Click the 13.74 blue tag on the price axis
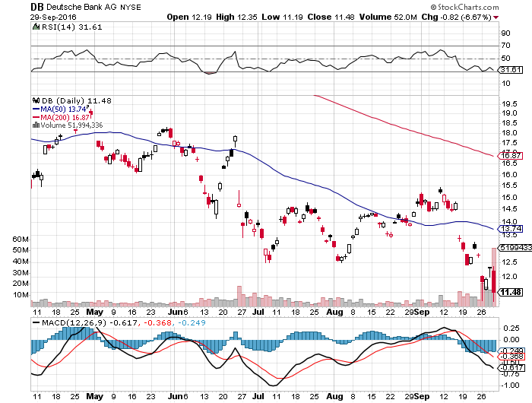 (511, 229)
